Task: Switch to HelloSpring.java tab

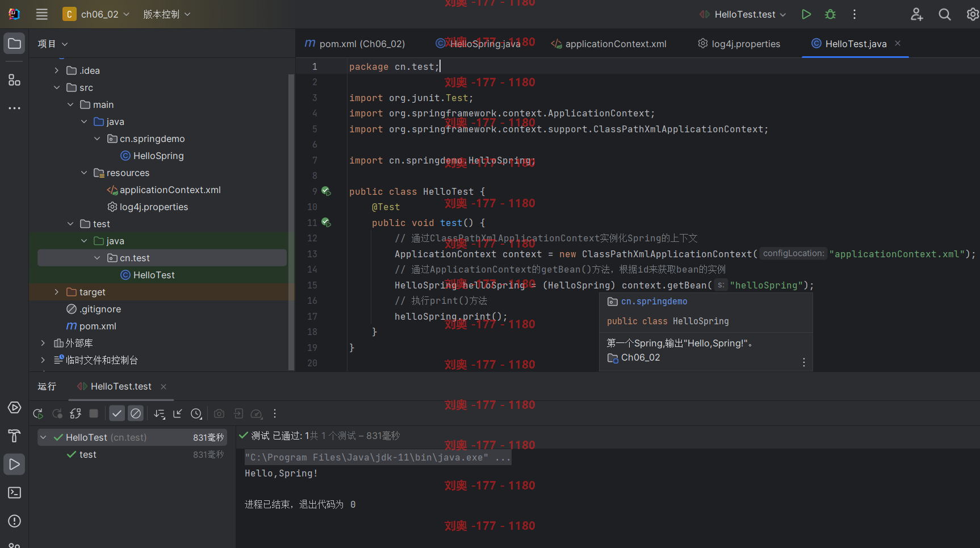Action: point(478,44)
